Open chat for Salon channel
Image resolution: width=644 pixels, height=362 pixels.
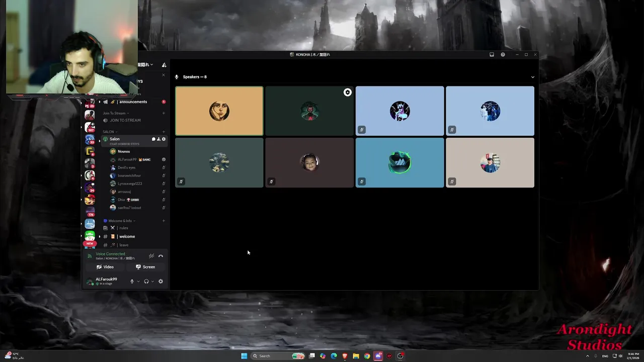[153, 139]
